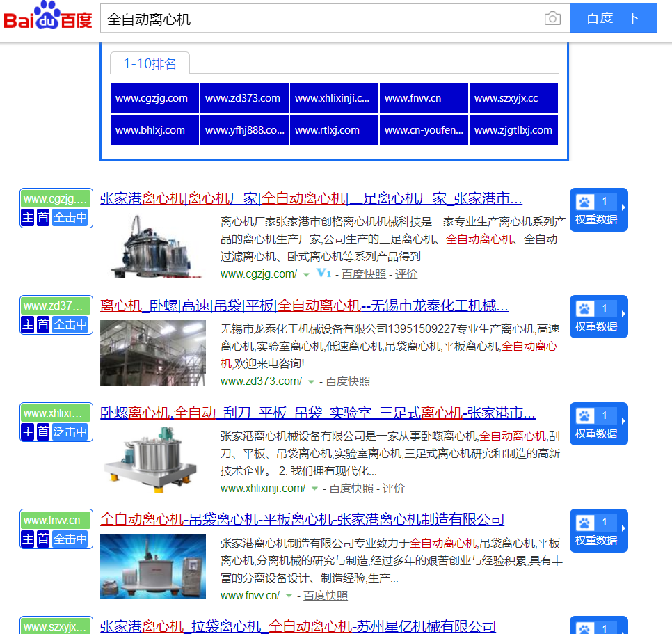Open 百度快照 for www.fnvv.cn result
This screenshot has height=634, width=672.
click(x=326, y=596)
